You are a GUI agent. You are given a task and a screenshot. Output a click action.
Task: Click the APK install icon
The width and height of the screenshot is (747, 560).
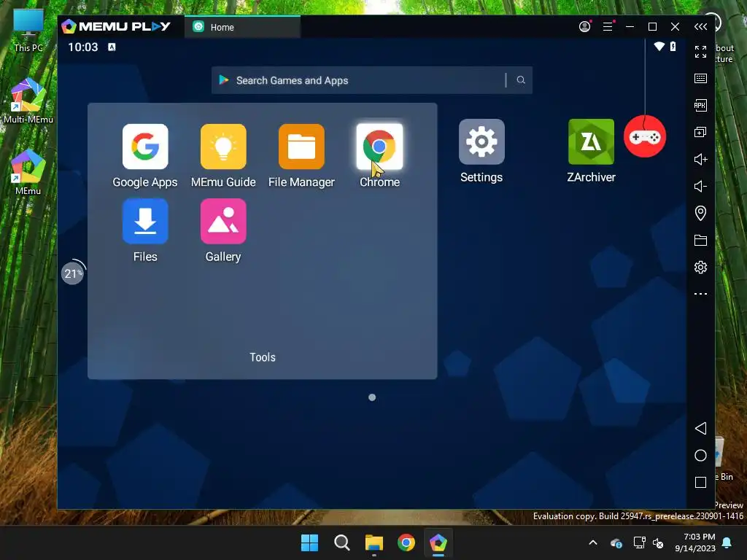pyautogui.click(x=700, y=105)
